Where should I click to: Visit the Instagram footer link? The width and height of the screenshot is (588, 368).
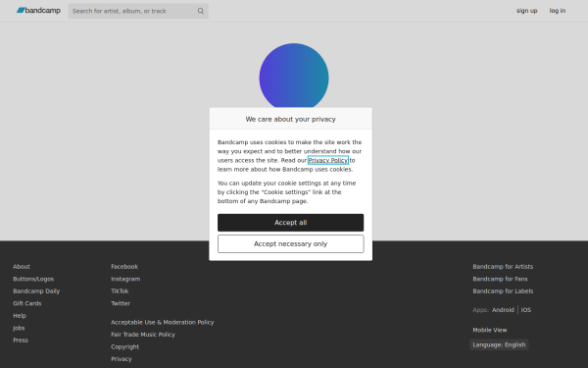click(125, 279)
